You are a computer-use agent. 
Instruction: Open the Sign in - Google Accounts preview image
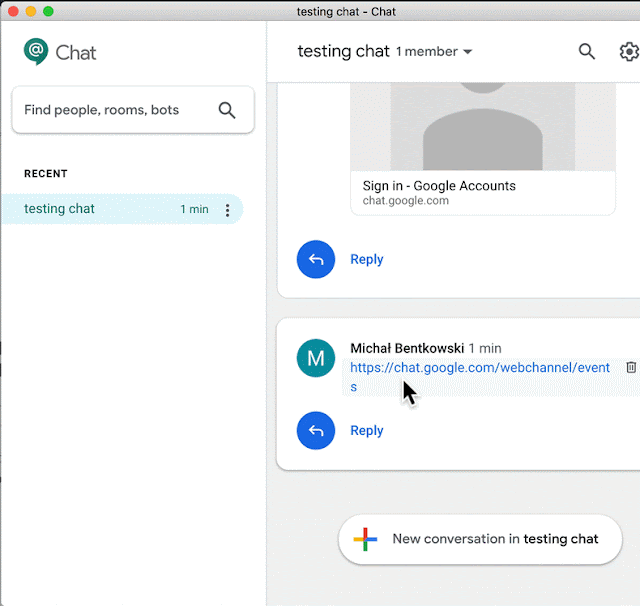point(483,126)
